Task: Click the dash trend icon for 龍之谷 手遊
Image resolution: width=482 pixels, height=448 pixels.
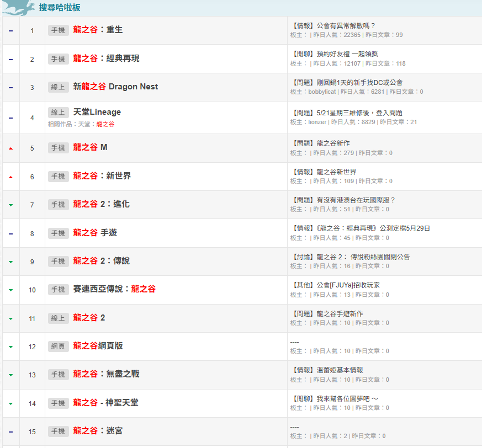Action: [10, 234]
